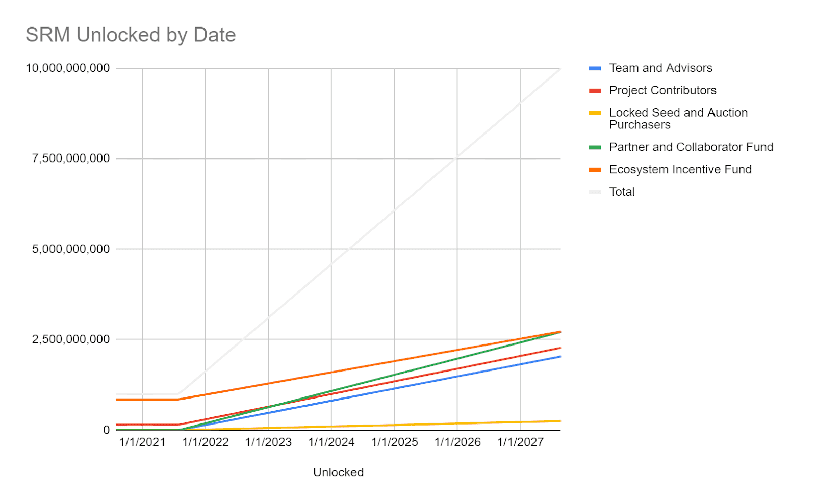This screenshot has height=504, width=816.
Task: Click the gray Total legend swatch
Action: pyautogui.click(x=595, y=192)
